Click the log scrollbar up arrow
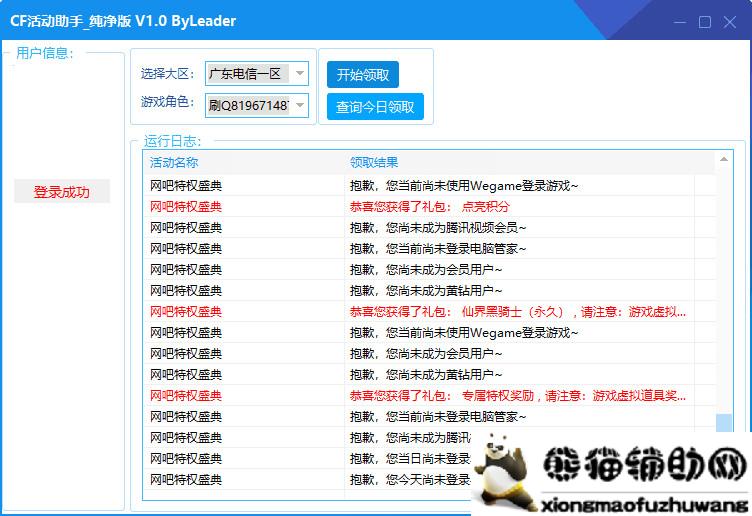 click(x=724, y=160)
